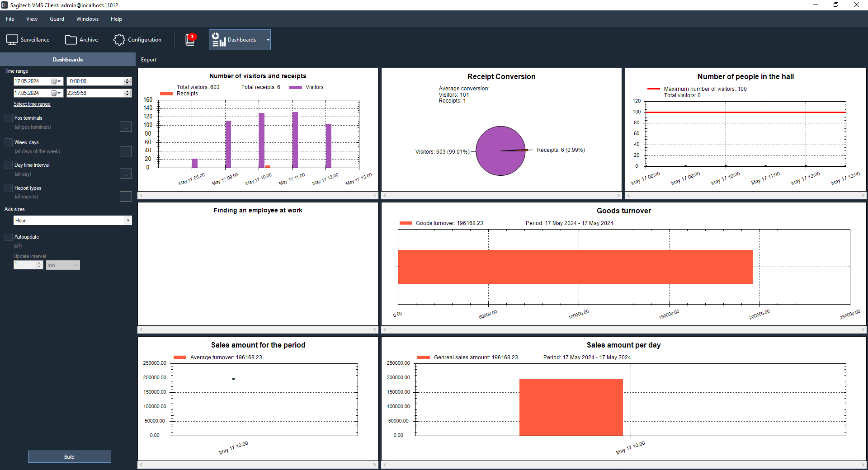Click the Sagitech app icon in title bar
This screenshot has height=470, width=868.
point(5,5)
